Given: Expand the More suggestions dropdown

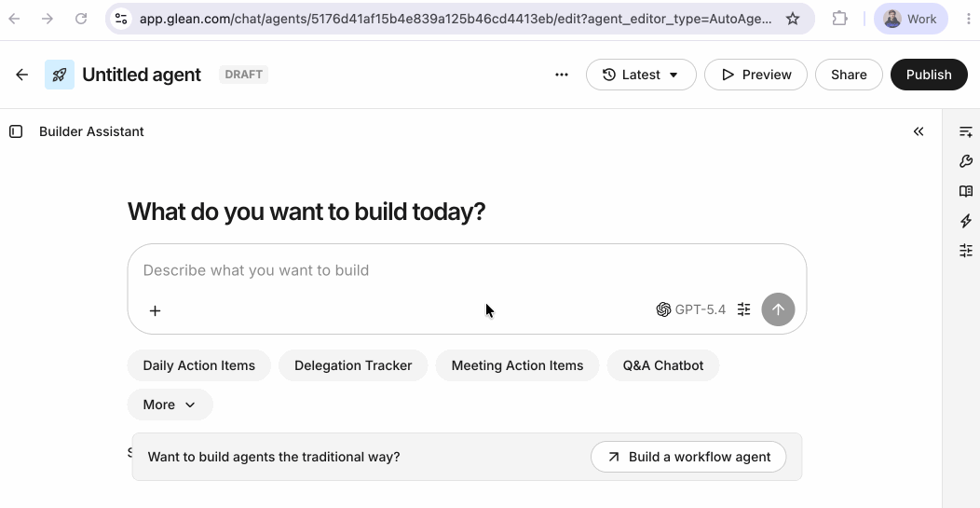Looking at the screenshot, I should click(x=170, y=405).
